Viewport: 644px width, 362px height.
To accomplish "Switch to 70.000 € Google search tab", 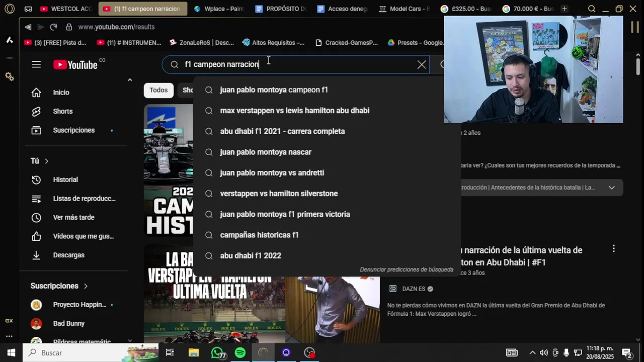I will click(528, 9).
